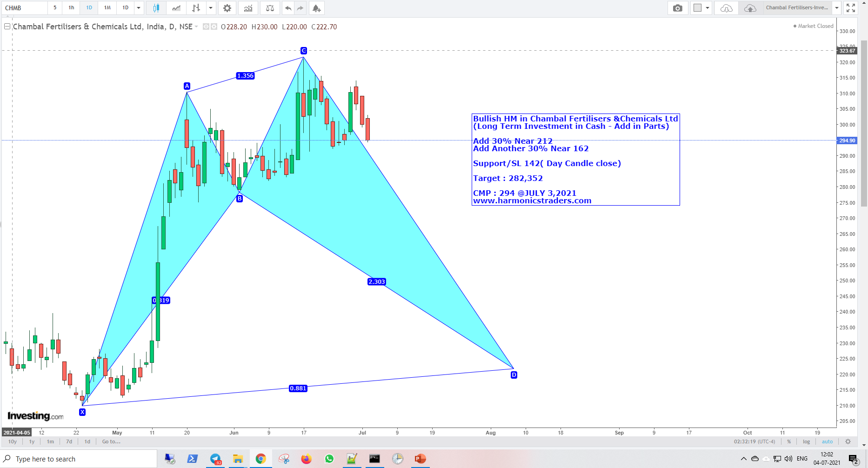Set range to 1m
The image size is (868, 468).
pos(50,441)
